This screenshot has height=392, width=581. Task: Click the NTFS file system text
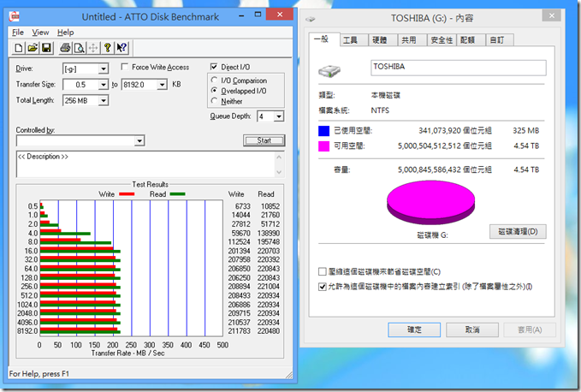click(380, 110)
